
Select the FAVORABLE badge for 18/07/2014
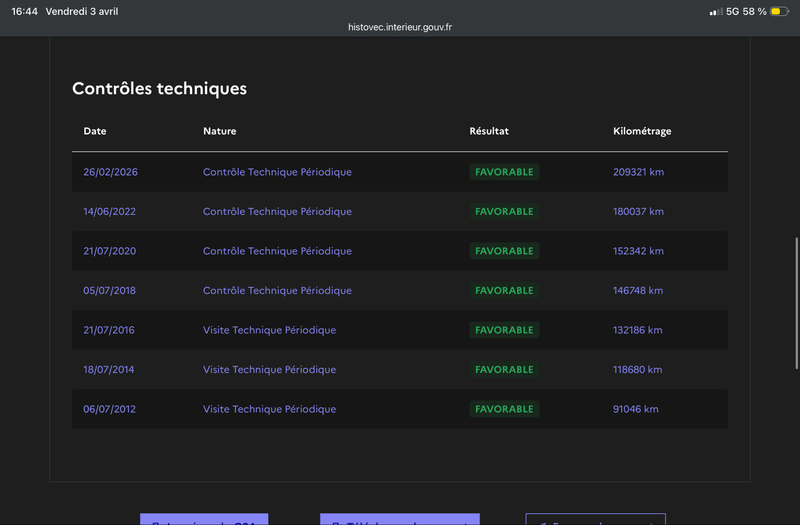click(504, 370)
